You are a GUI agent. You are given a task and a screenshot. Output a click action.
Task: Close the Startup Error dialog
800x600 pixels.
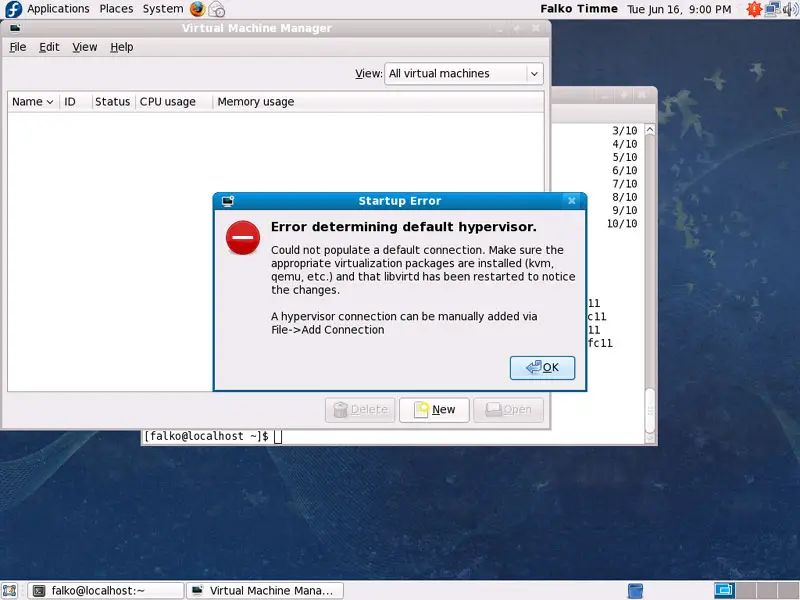(572, 201)
